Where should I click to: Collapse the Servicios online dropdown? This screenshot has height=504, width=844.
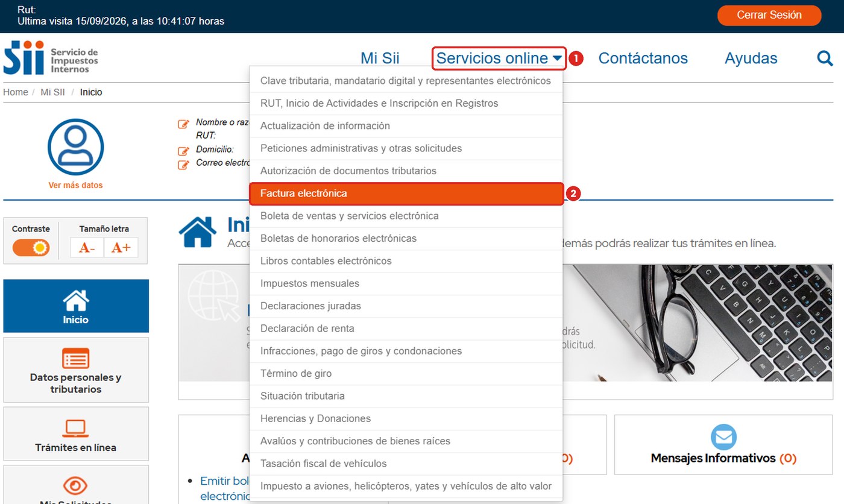click(499, 58)
